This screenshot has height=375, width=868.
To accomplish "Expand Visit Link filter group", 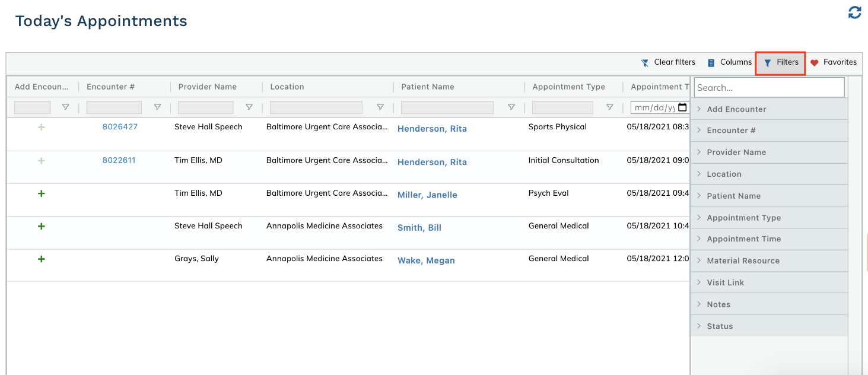I will point(700,283).
